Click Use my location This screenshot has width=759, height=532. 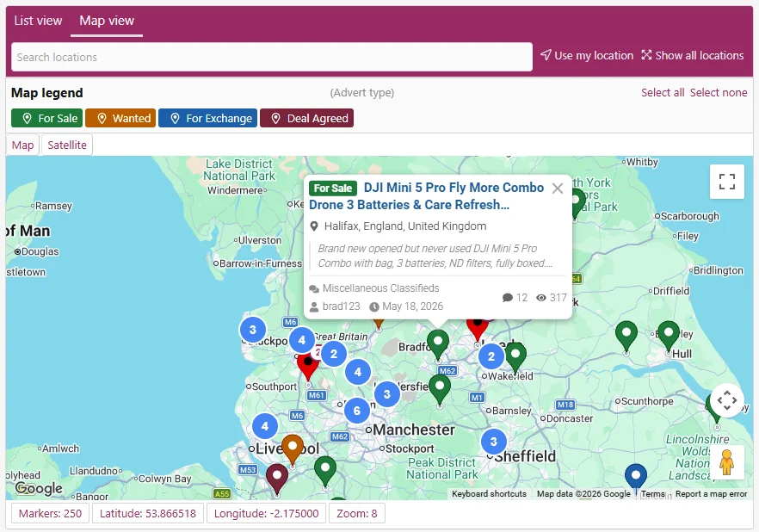tap(587, 56)
